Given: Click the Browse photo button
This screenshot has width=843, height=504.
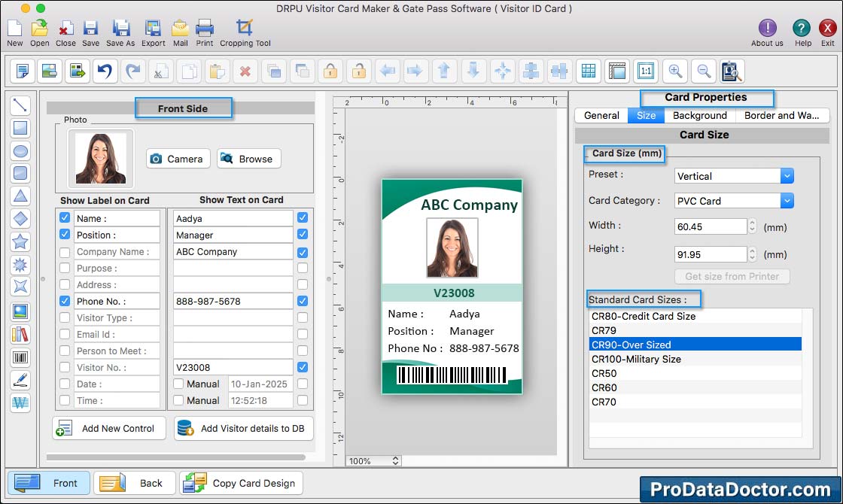Looking at the screenshot, I should (249, 159).
